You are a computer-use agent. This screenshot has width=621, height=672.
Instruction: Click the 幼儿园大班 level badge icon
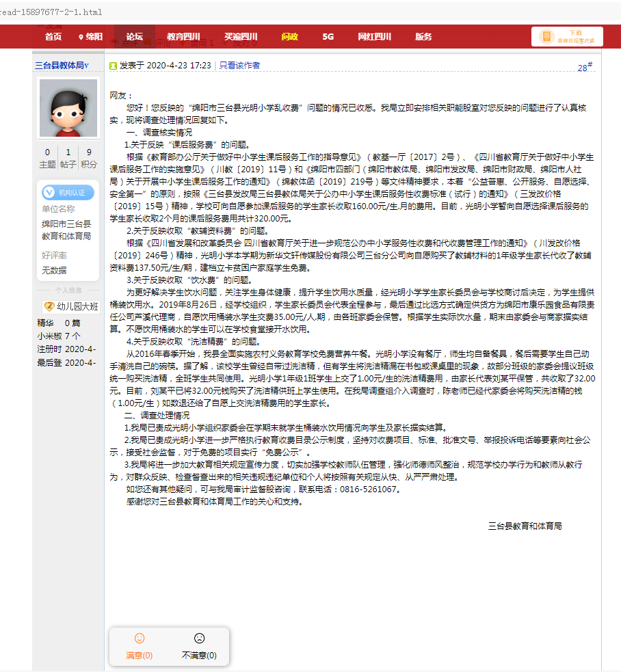pyautogui.click(x=49, y=306)
